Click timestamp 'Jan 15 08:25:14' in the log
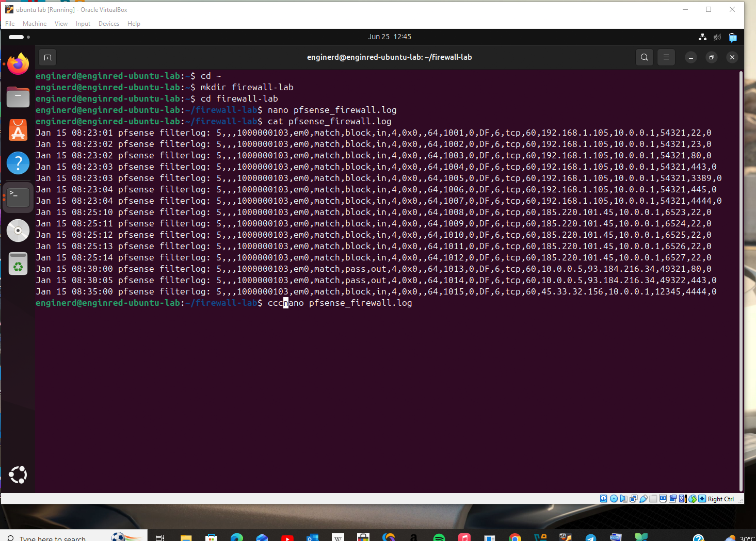The image size is (756, 541). pyautogui.click(x=74, y=257)
